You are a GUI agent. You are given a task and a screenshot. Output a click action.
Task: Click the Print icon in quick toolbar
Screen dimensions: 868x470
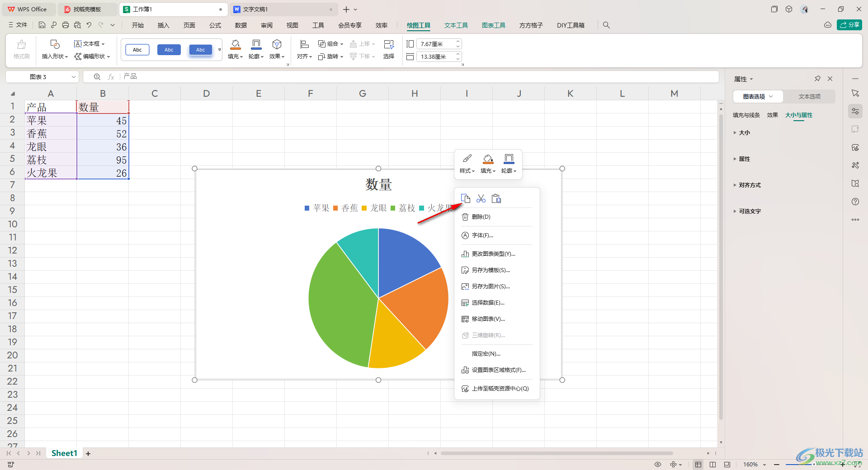[66, 25]
